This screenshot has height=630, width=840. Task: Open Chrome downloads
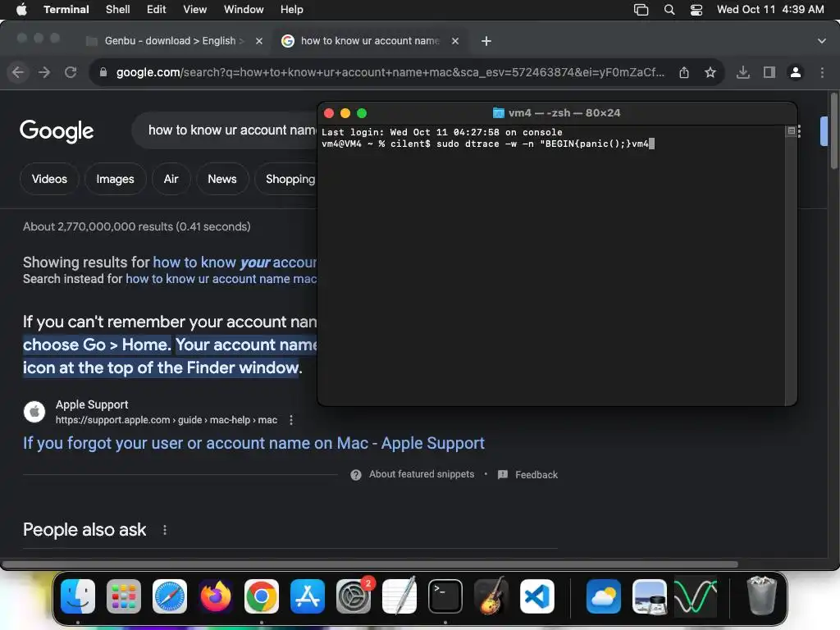(743, 72)
